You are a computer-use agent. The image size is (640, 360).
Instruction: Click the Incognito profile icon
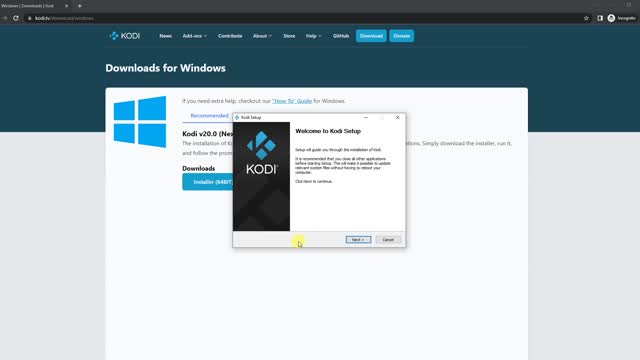tap(611, 18)
